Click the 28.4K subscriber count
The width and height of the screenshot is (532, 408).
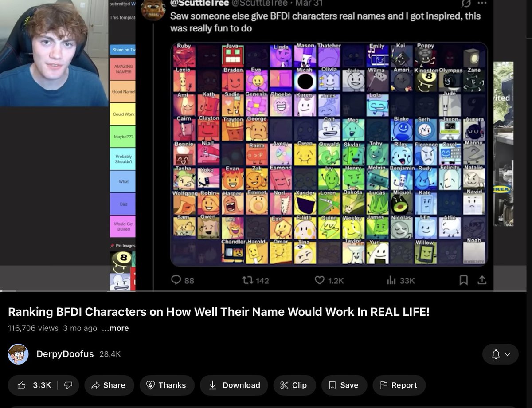point(110,354)
